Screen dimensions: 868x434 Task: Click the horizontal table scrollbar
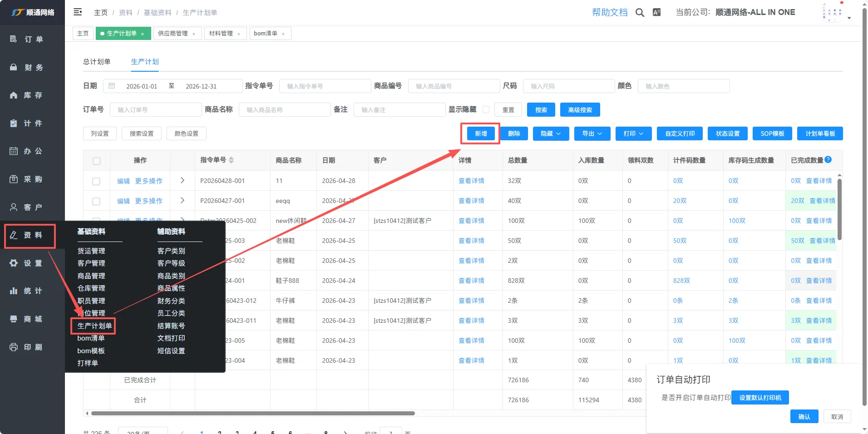(253, 414)
